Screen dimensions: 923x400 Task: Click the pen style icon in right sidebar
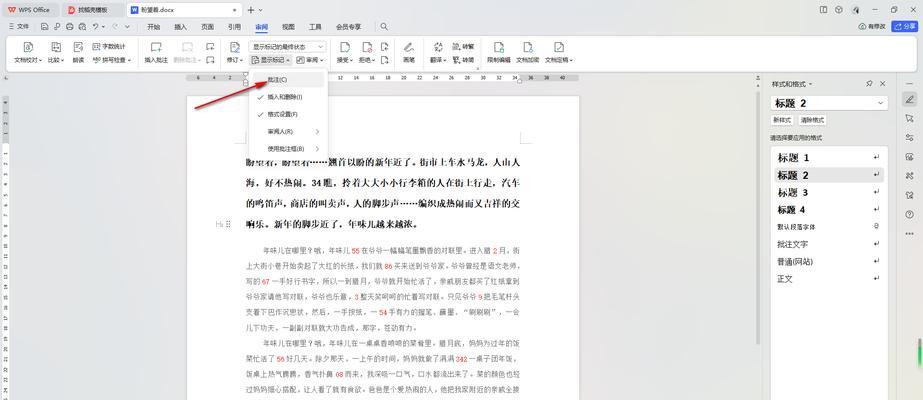(909, 99)
